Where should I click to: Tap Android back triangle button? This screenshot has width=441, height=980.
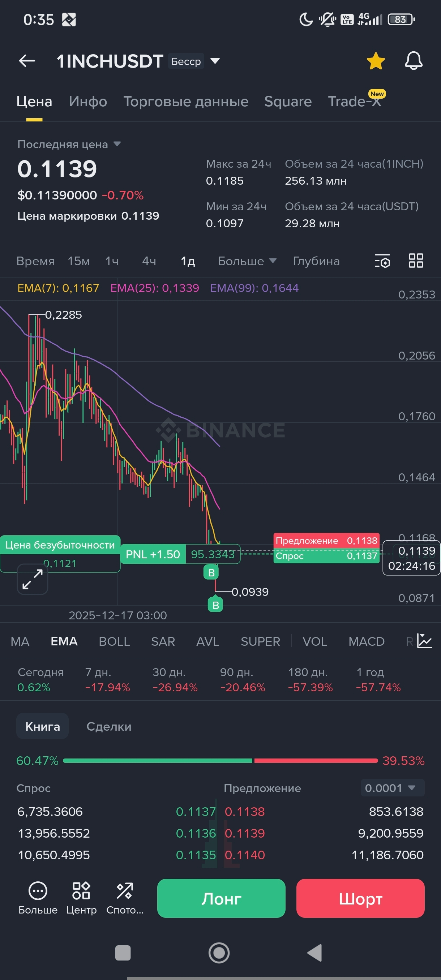[x=315, y=953]
